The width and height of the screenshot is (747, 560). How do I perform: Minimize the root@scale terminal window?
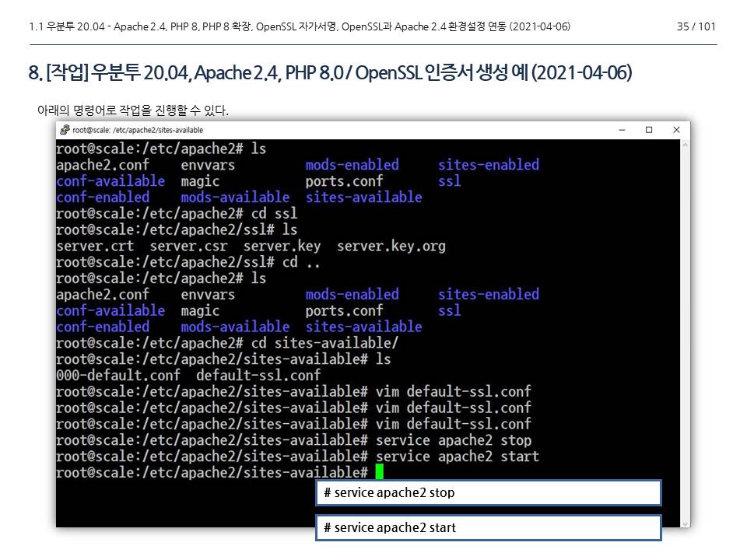622,130
